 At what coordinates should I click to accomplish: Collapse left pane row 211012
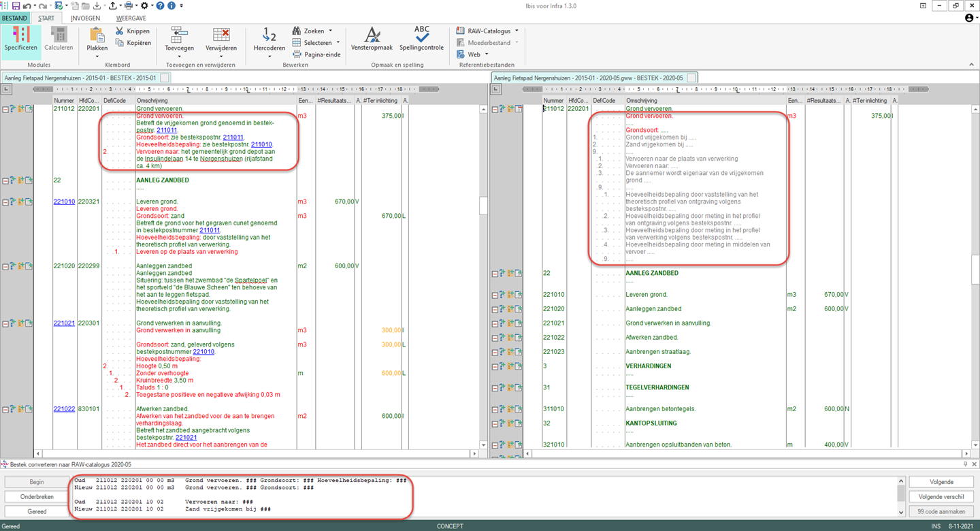(5, 109)
